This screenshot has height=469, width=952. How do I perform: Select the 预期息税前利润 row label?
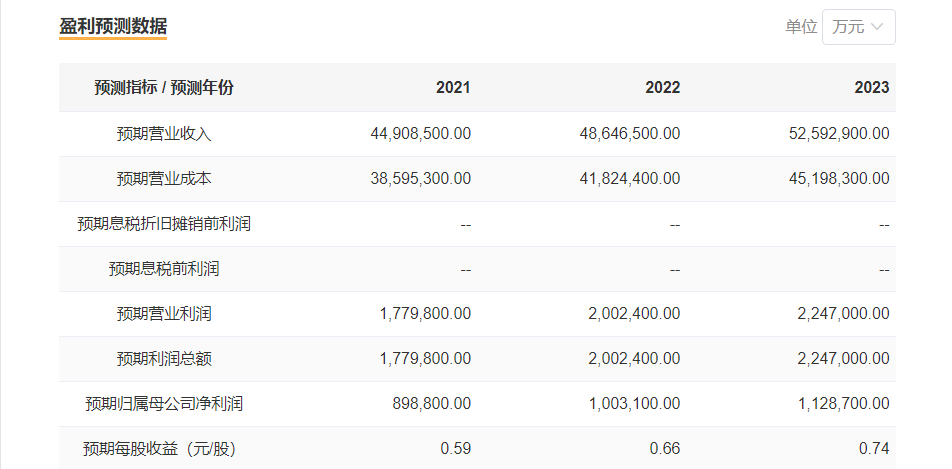(x=164, y=269)
